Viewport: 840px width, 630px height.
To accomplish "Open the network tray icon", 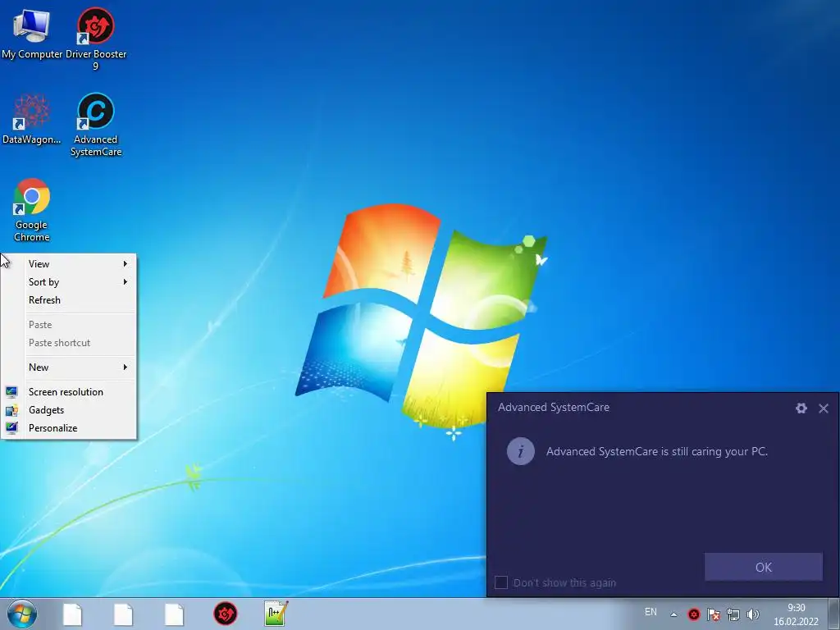I will tap(733, 614).
